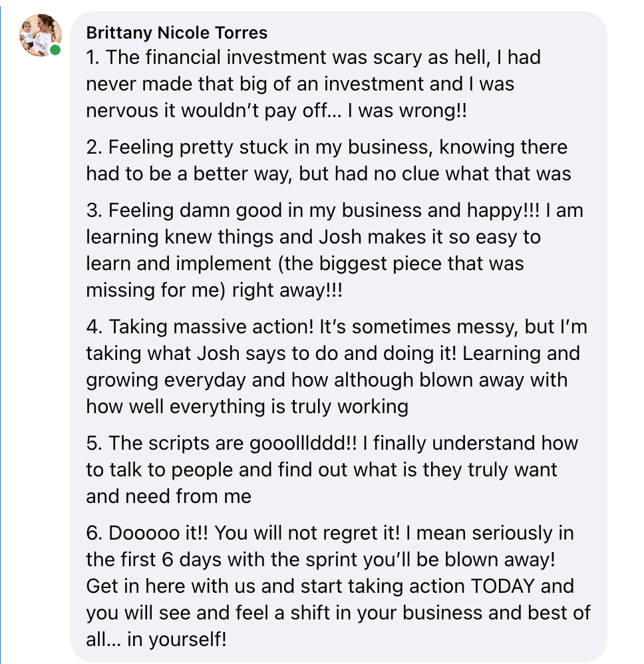Click paragraph 5 about the scripts
Viewport: 644px width, 664px height.
(x=331, y=469)
